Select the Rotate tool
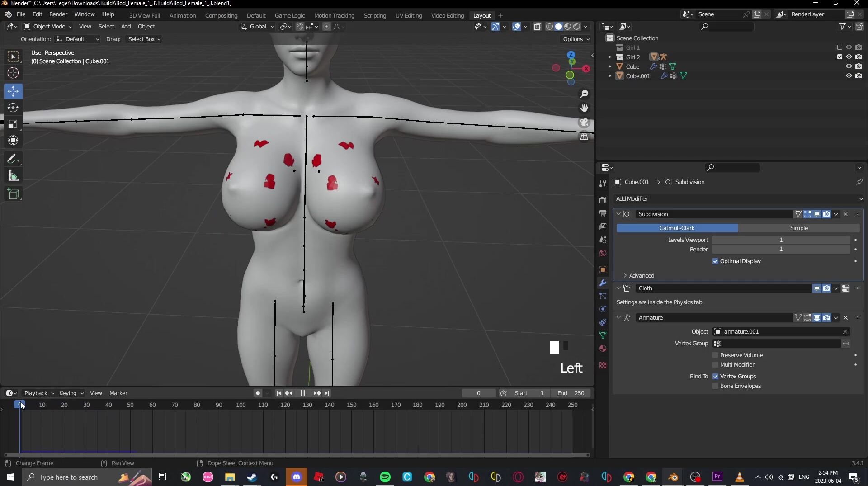 pyautogui.click(x=13, y=108)
